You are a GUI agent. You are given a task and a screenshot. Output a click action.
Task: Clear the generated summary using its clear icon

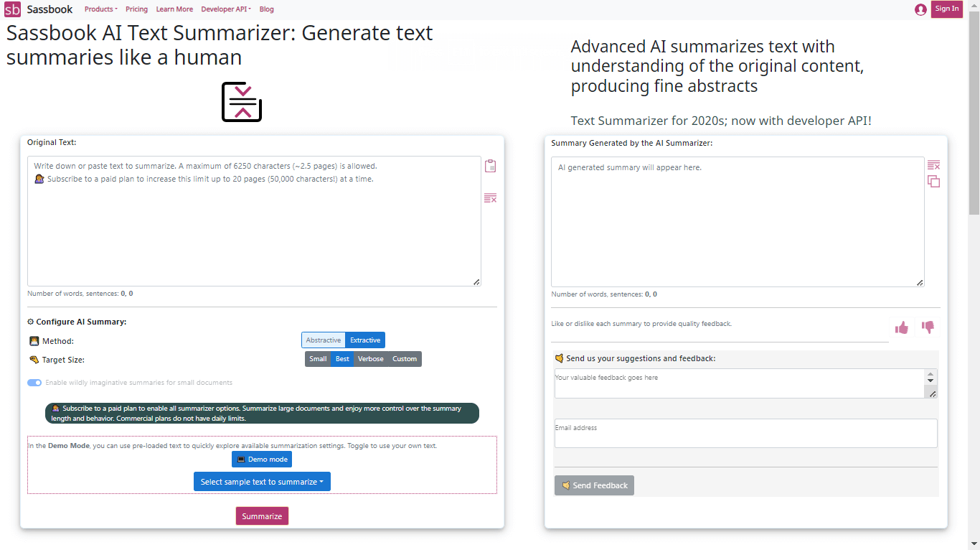pyautogui.click(x=933, y=165)
